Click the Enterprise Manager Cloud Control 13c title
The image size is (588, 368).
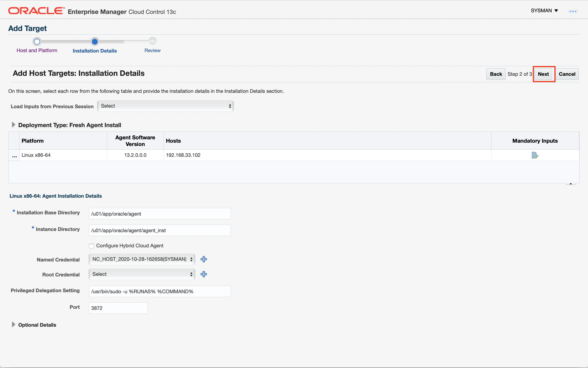[x=122, y=12]
